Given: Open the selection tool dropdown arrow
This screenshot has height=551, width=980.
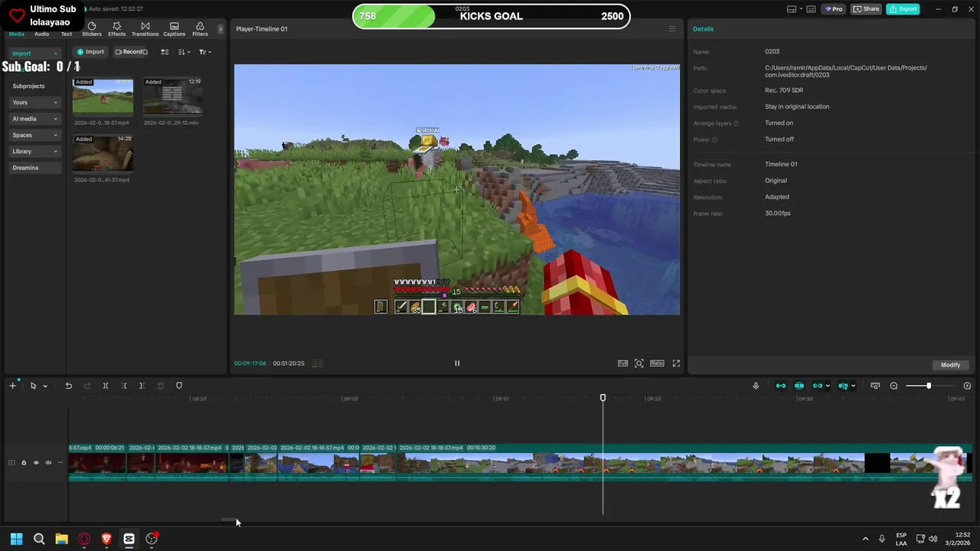Looking at the screenshot, I should [45, 386].
